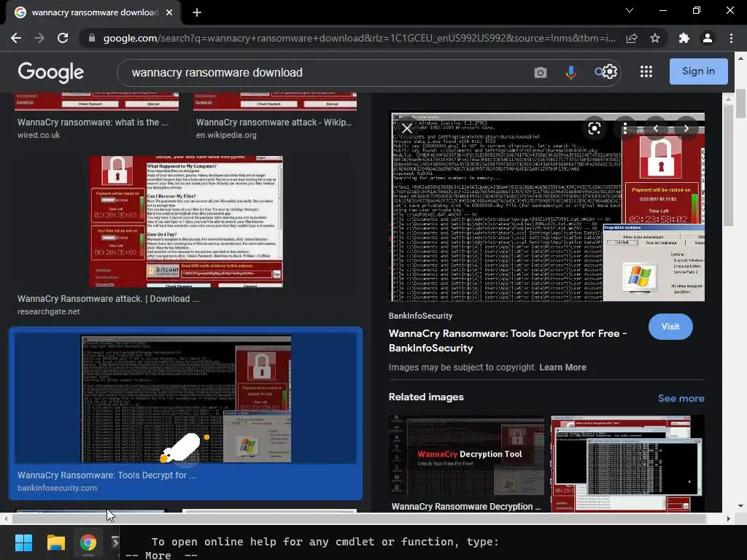The image size is (747, 560).
Task: Click the preview panel scrollbar thumb
Action: point(728,165)
